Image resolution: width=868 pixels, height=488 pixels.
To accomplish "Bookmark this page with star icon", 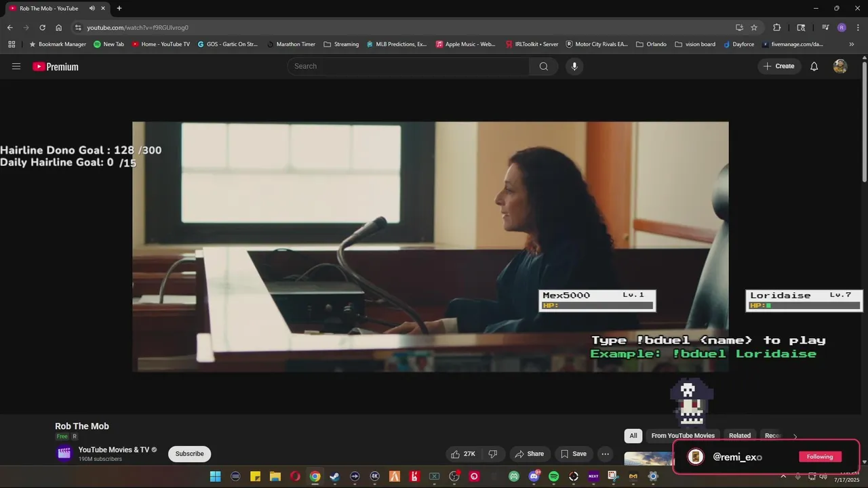I will tap(754, 28).
